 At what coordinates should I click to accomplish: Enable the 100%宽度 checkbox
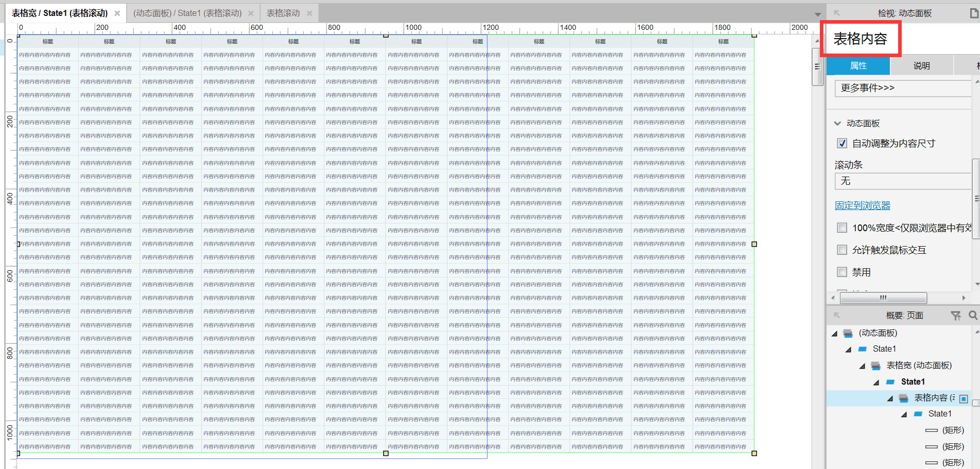842,228
